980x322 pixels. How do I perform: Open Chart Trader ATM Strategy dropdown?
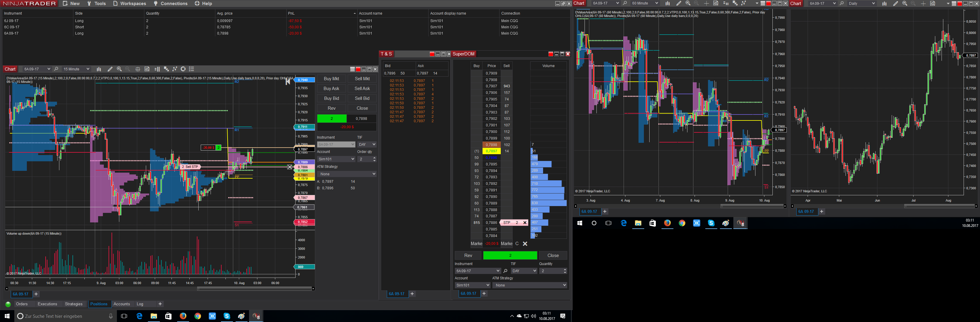coord(347,174)
